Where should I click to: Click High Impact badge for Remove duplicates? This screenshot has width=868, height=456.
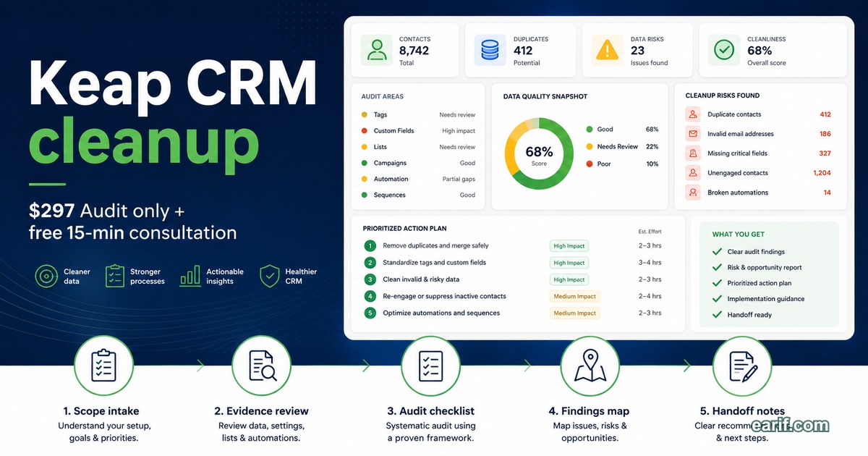(569, 246)
